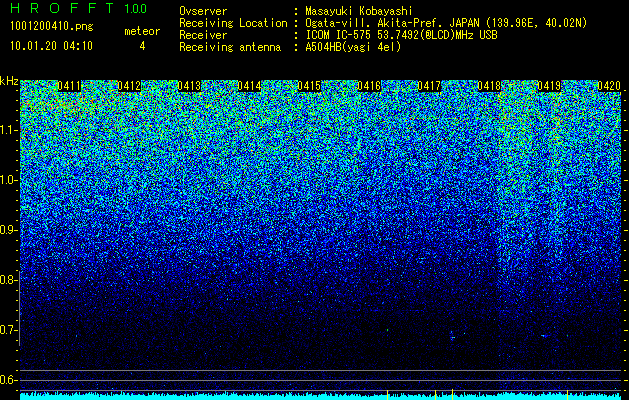The image size is (629, 400).
Task: Click the 'Receiving antenna' label
Action: tap(230, 47)
